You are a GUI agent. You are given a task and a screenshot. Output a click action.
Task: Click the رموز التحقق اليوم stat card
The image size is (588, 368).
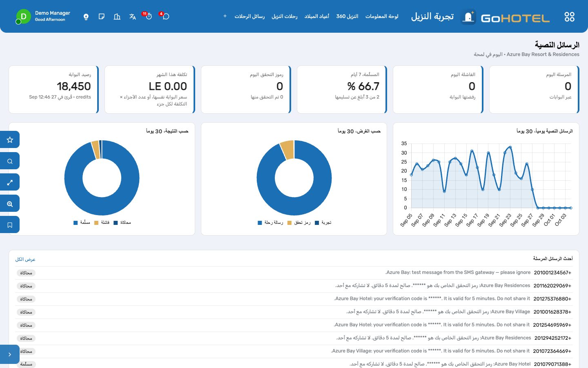pos(246,90)
